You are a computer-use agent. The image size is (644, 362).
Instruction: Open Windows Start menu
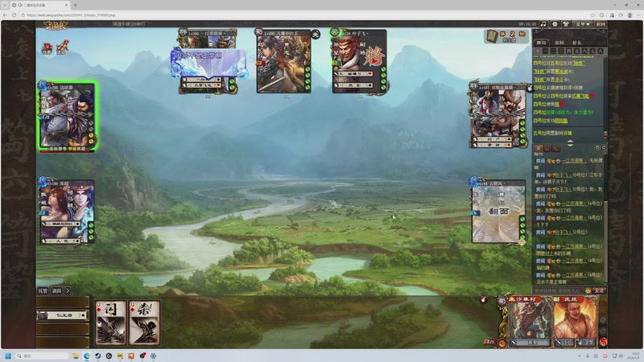[x=8, y=356]
